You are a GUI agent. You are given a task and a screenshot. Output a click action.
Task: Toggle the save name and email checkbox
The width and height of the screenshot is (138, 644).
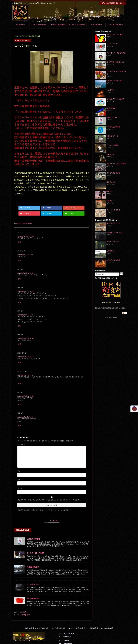coord(52,497)
